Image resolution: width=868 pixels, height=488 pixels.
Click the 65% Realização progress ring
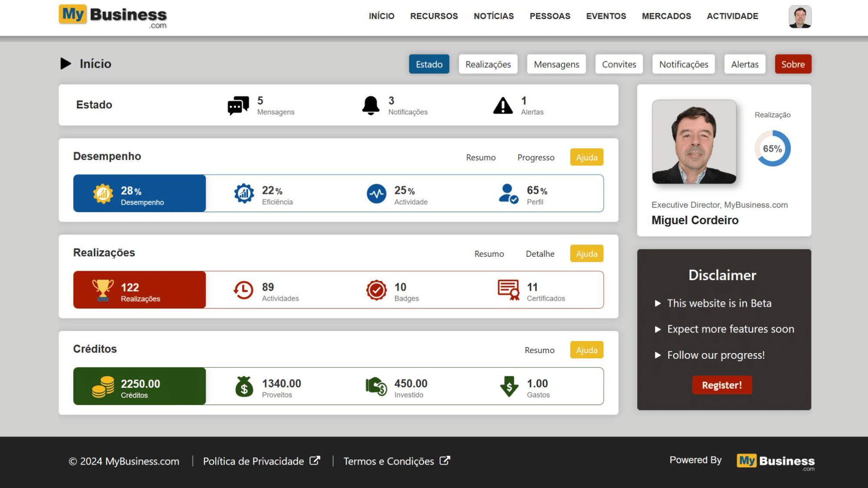pos(773,149)
